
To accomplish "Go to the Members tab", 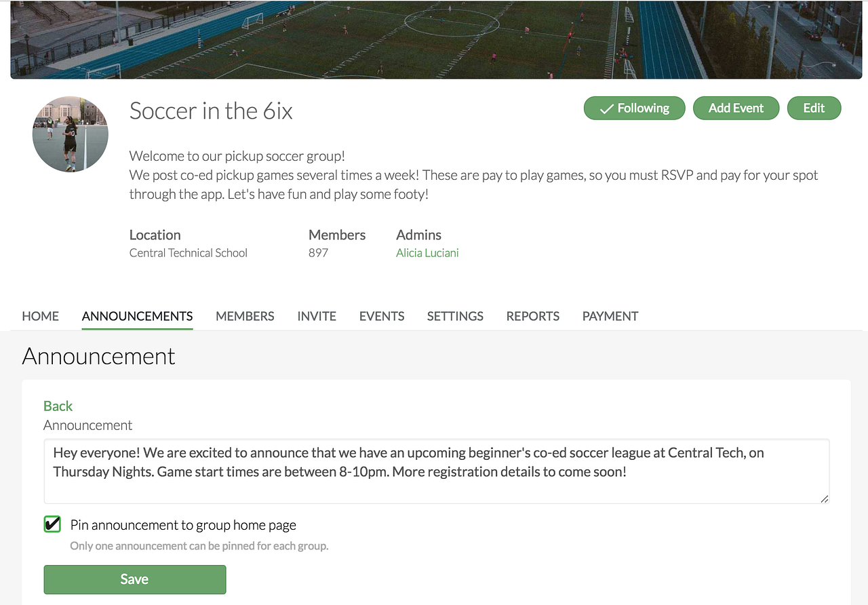I will click(x=245, y=316).
